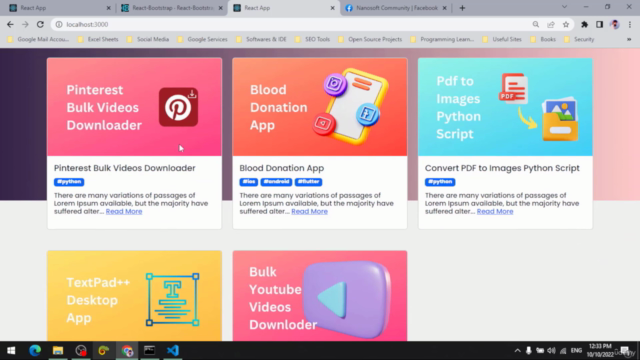Screen dimensions: 640x360
Task: Share this page icon in address bar
Action: (551, 24)
